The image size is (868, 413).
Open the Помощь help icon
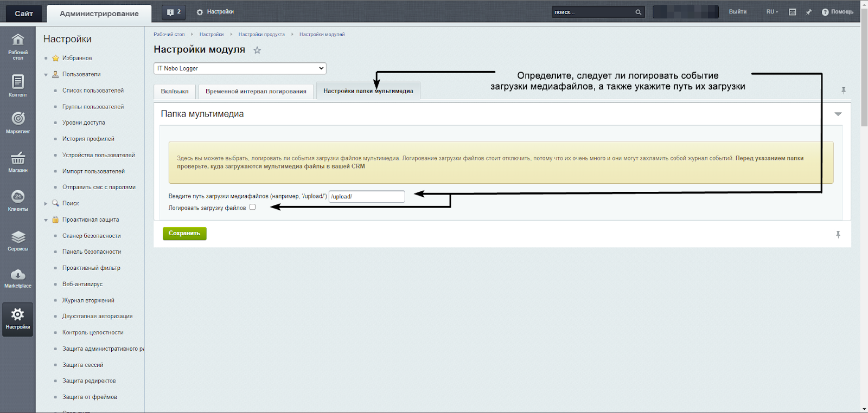pos(837,12)
